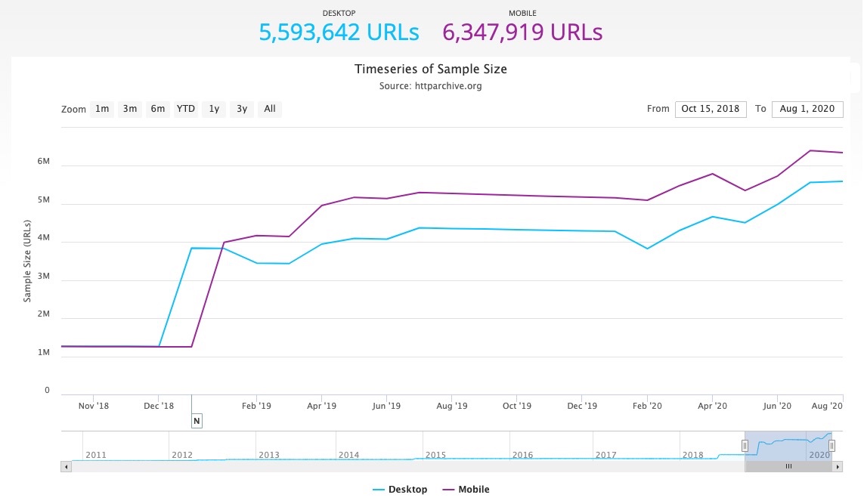Show all data using the All zoom button
The height and width of the screenshot is (504, 864).
click(269, 109)
